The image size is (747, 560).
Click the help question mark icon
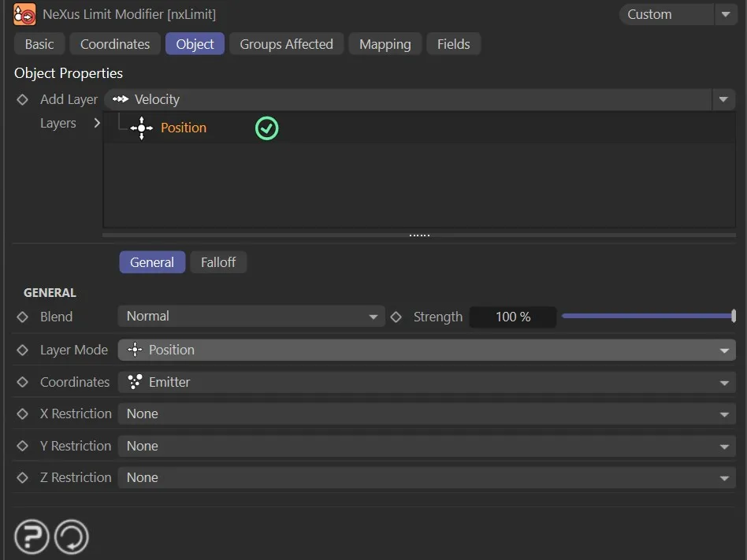[x=32, y=537]
